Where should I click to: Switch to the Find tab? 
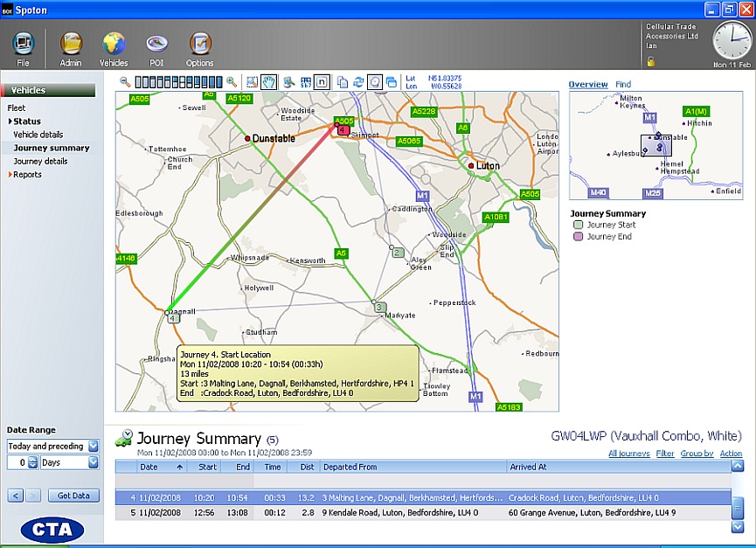pyautogui.click(x=623, y=85)
